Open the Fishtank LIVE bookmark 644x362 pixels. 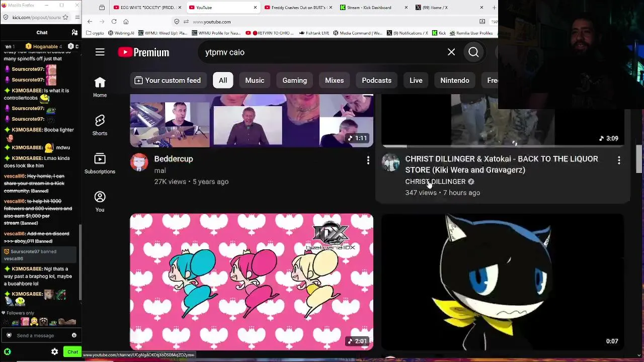(314, 33)
